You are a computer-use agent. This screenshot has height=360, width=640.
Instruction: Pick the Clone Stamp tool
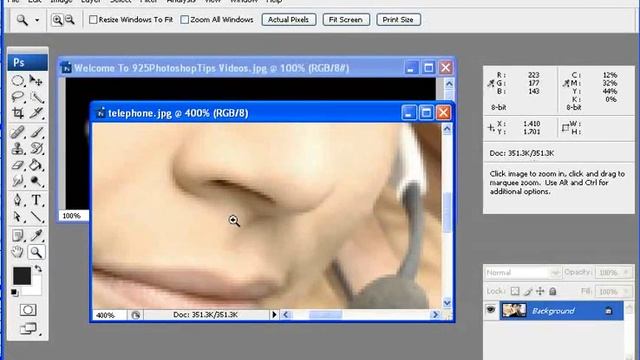(x=18, y=148)
